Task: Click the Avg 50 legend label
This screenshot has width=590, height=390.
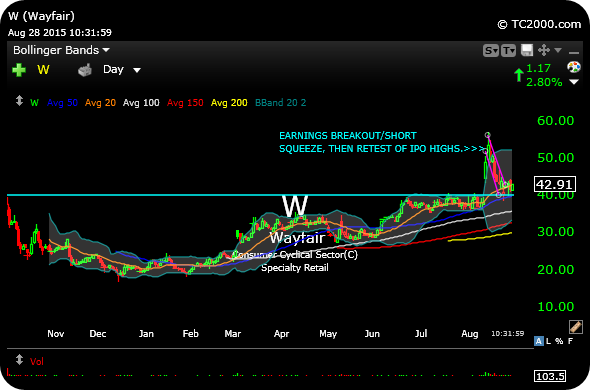Action: pos(62,102)
